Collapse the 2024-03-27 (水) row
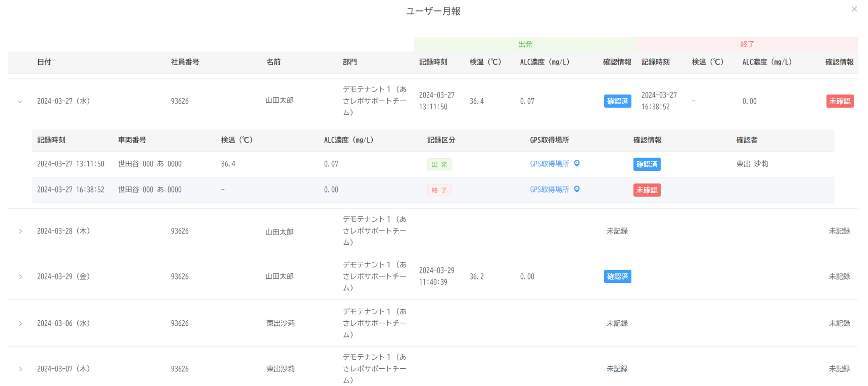The width and height of the screenshot is (868, 386). (20, 101)
